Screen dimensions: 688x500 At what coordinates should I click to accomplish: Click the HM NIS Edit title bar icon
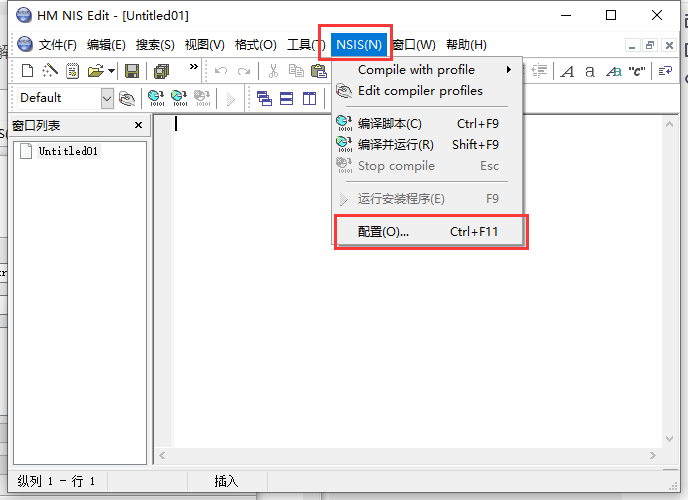(24, 15)
